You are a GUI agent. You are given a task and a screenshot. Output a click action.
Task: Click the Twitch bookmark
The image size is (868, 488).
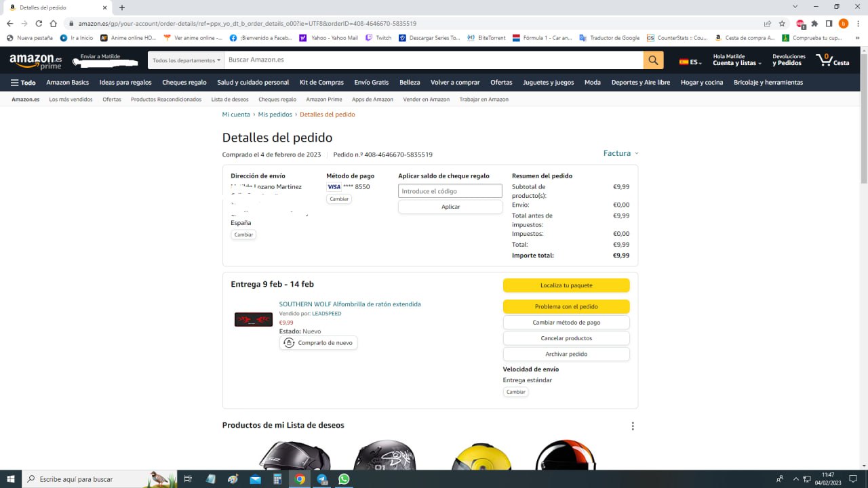[x=378, y=38]
